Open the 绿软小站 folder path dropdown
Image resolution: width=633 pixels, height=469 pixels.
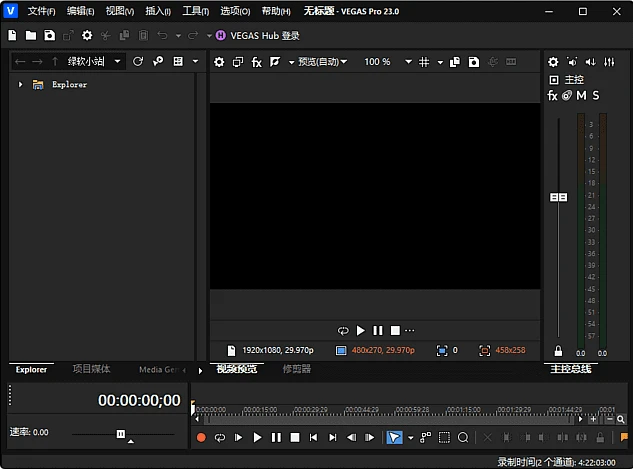[117, 61]
